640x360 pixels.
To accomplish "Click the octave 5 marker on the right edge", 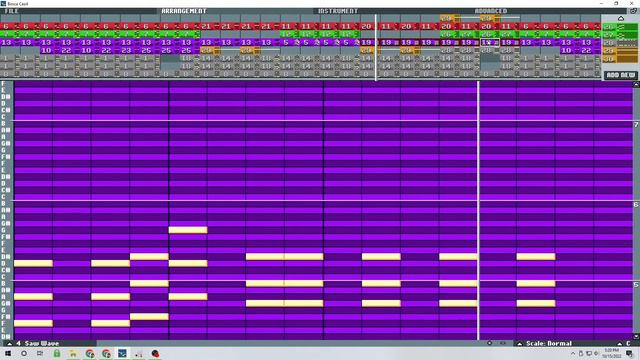I will coord(636,284).
